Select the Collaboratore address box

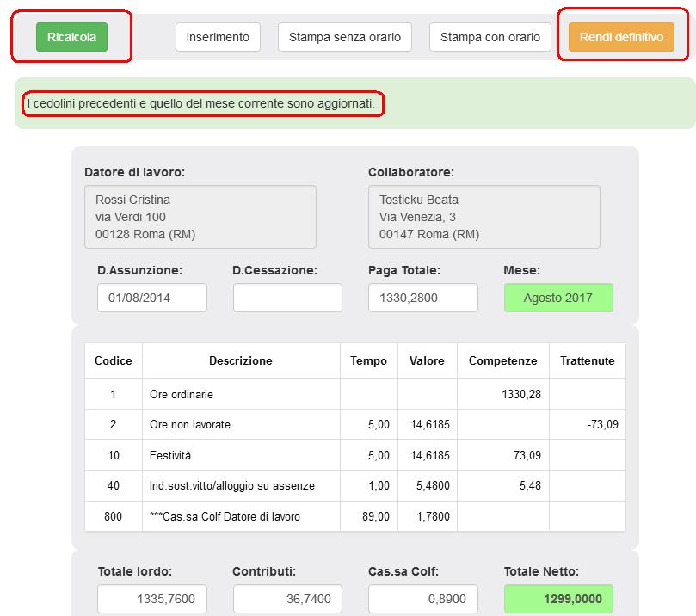click(x=484, y=217)
